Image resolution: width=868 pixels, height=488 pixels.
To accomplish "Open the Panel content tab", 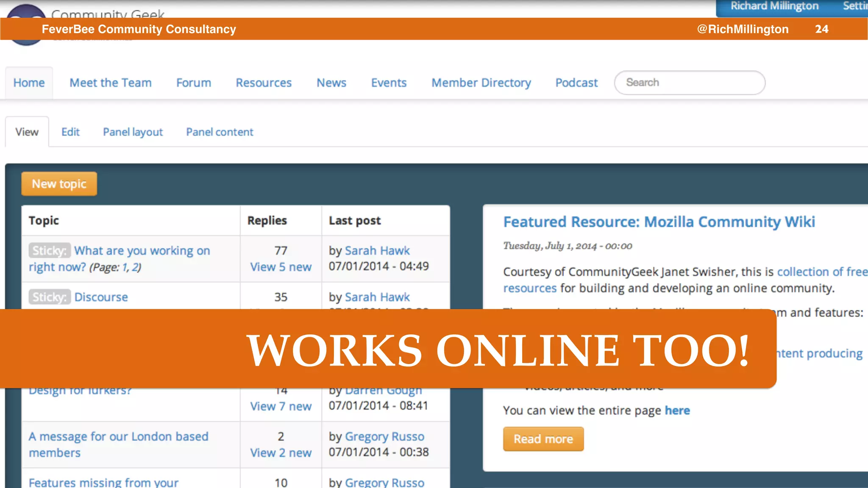I will (220, 132).
